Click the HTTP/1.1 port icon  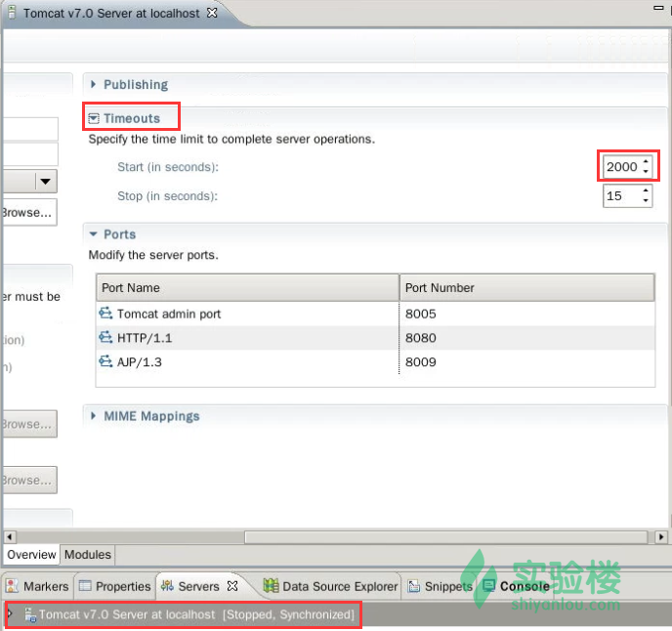pyautogui.click(x=105, y=337)
